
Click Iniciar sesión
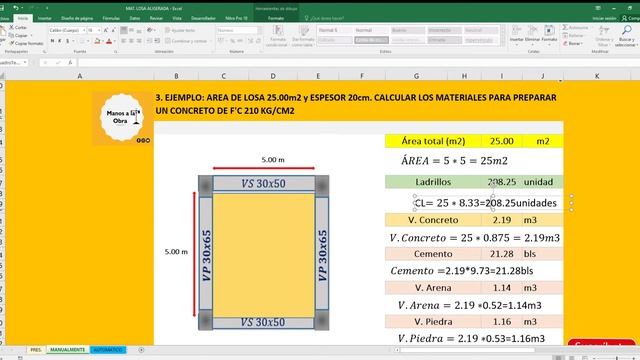click(x=604, y=18)
